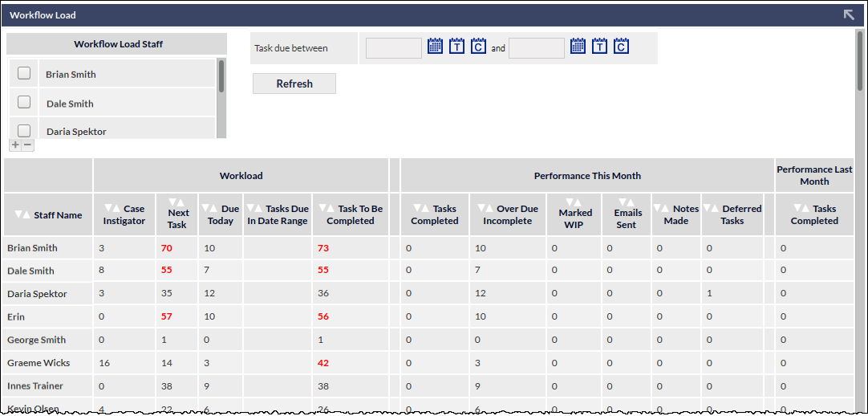Click Brian Smith's Task To Be Completed 73
This screenshot has height=416, width=868.
323,248
